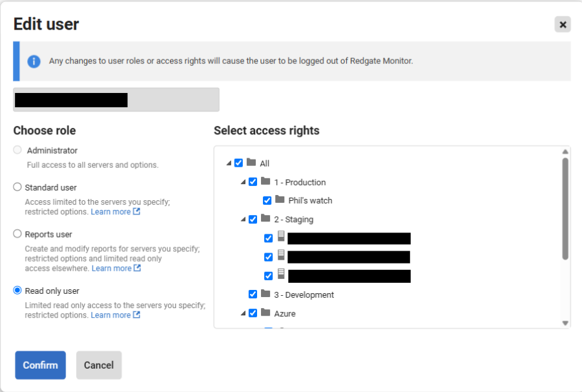The image size is (582, 392).
Task: Uncheck the 3 - Development checkbox
Action: (253, 294)
